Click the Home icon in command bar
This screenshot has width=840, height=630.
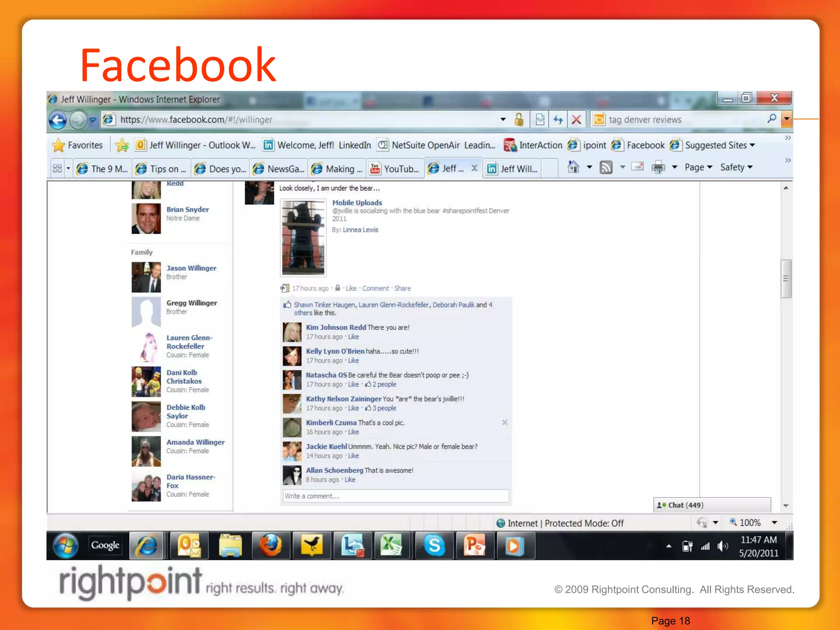(573, 167)
